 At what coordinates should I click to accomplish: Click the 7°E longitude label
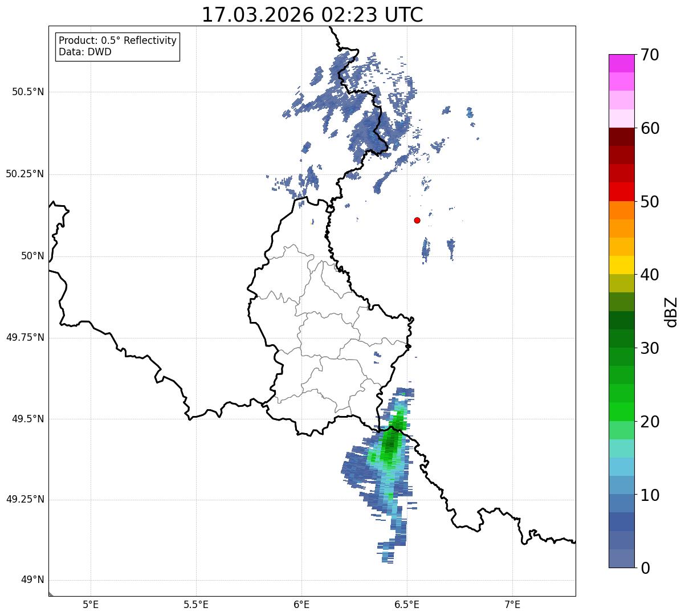512,604
